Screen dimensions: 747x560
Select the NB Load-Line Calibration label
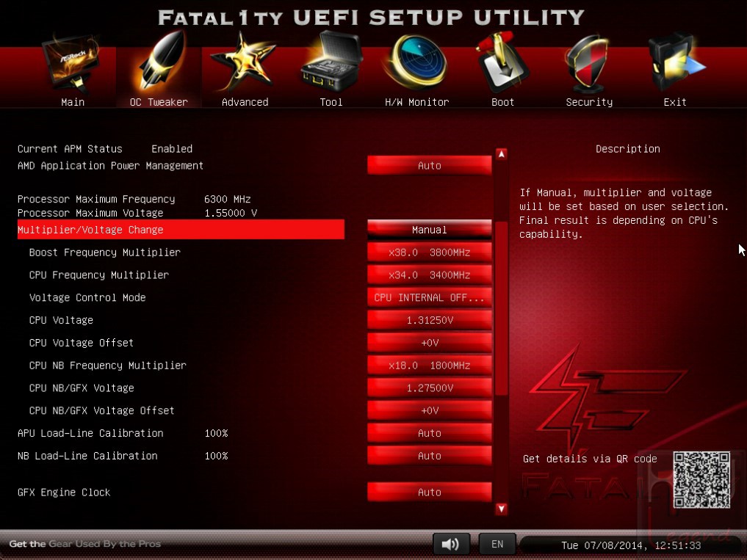pyautogui.click(x=87, y=456)
